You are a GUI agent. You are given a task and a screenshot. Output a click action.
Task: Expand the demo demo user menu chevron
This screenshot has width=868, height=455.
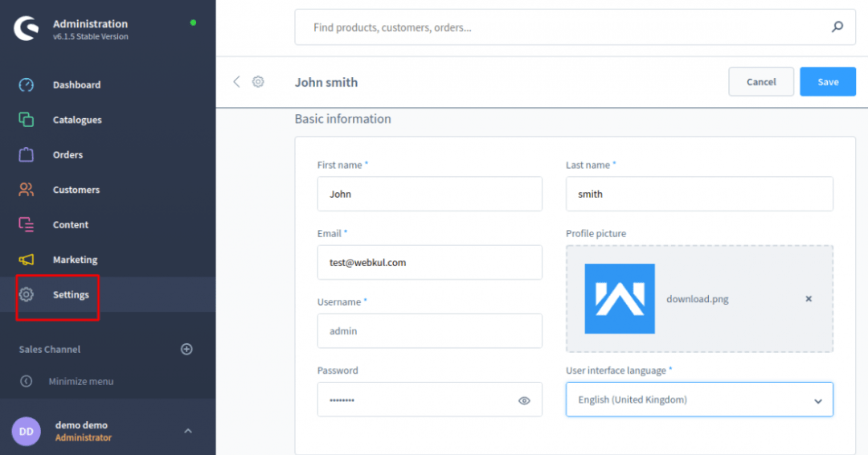click(188, 431)
